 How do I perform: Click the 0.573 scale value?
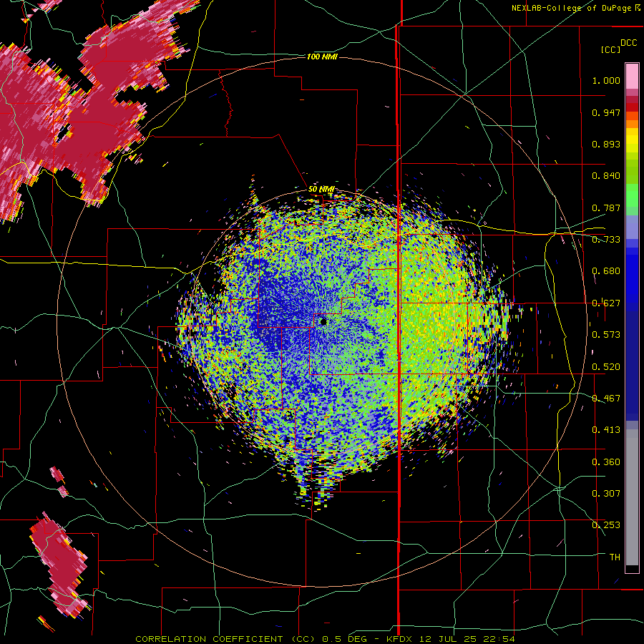pyautogui.click(x=606, y=335)
